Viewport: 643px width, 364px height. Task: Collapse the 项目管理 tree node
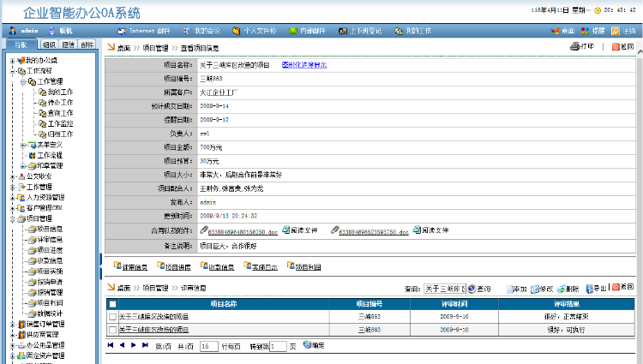tap(12, 218)
